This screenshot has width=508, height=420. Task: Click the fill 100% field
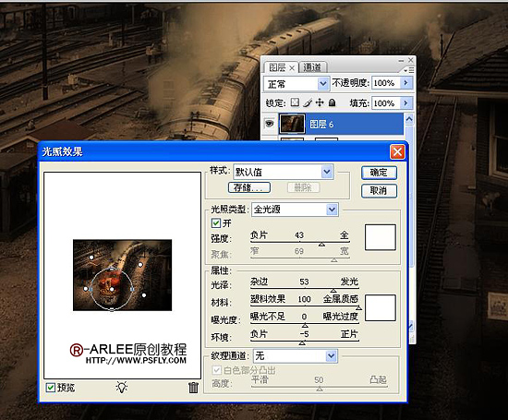coord(386,103)
